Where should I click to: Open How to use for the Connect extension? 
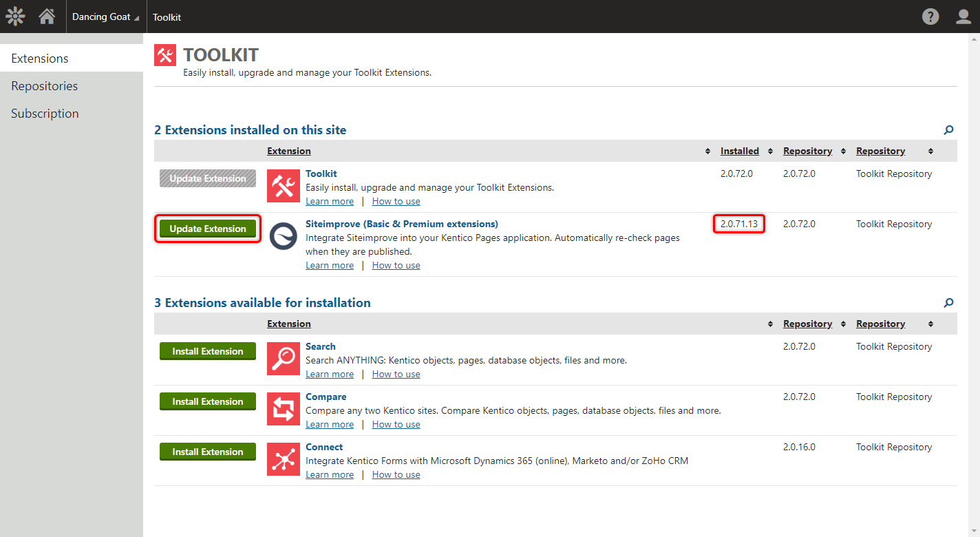click(396, 474)
